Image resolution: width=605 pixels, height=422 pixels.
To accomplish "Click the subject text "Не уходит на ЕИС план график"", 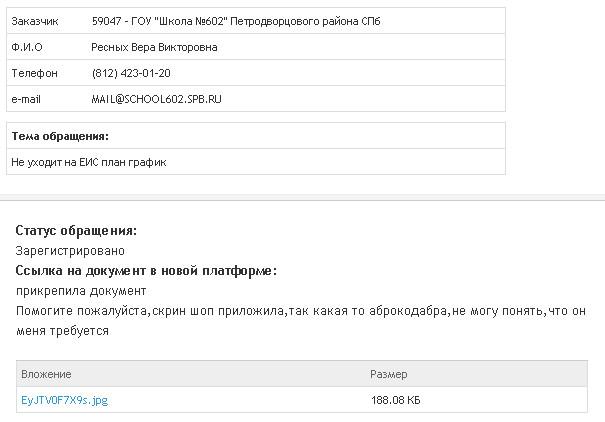I will 88,161.
